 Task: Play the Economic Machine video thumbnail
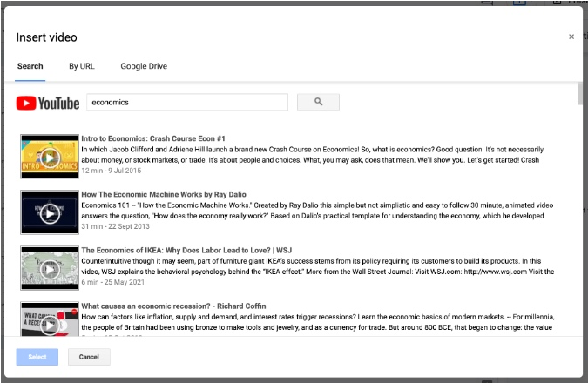point(50,213)
